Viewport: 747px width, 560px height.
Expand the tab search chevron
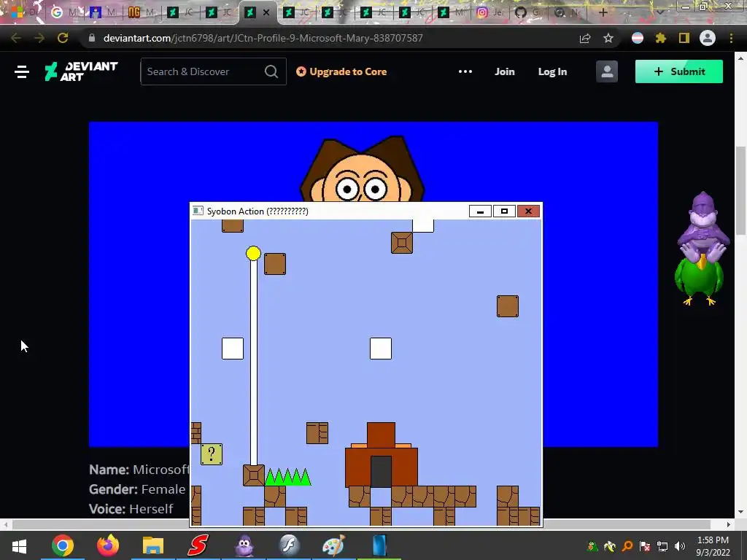coord(660,12)
